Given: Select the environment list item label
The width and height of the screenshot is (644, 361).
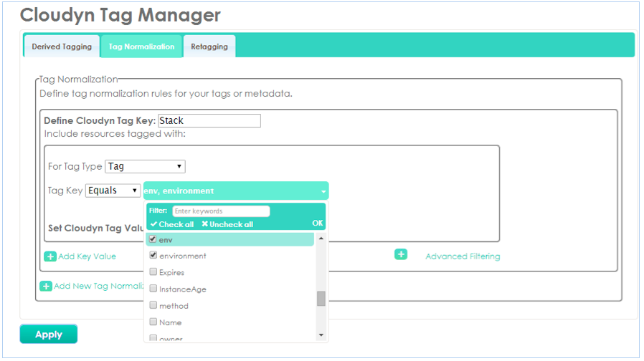Looking at the screenshot, I should point(183,256).
